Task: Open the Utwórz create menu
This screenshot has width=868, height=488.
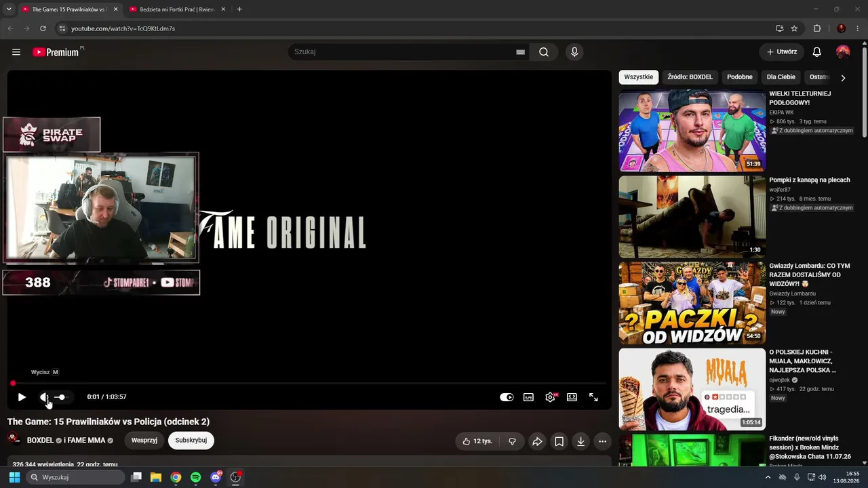Action: 781,52
